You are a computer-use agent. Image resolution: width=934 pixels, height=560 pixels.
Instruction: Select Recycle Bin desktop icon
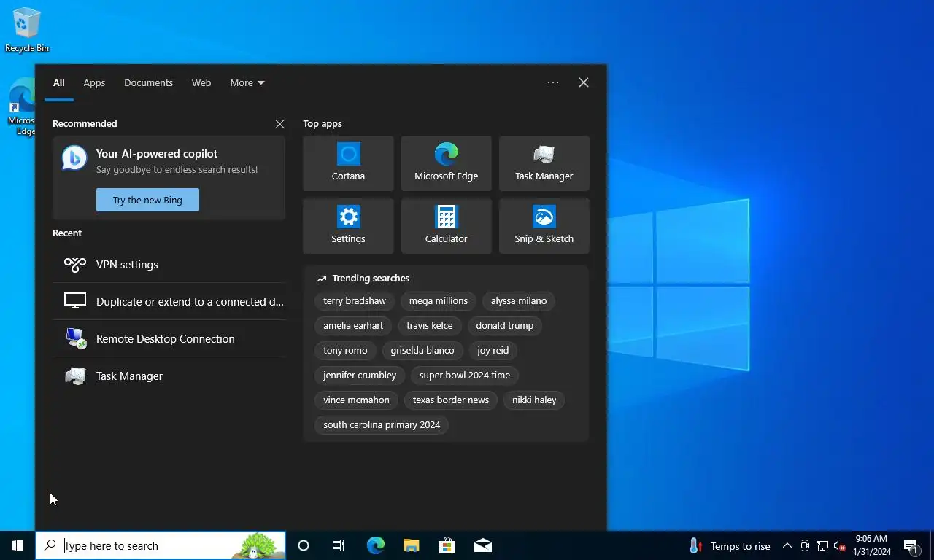(26, 30)
